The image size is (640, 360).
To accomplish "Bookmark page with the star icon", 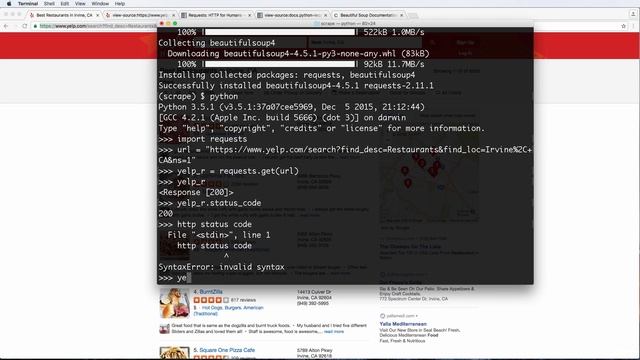I will (x=623, y=26).
